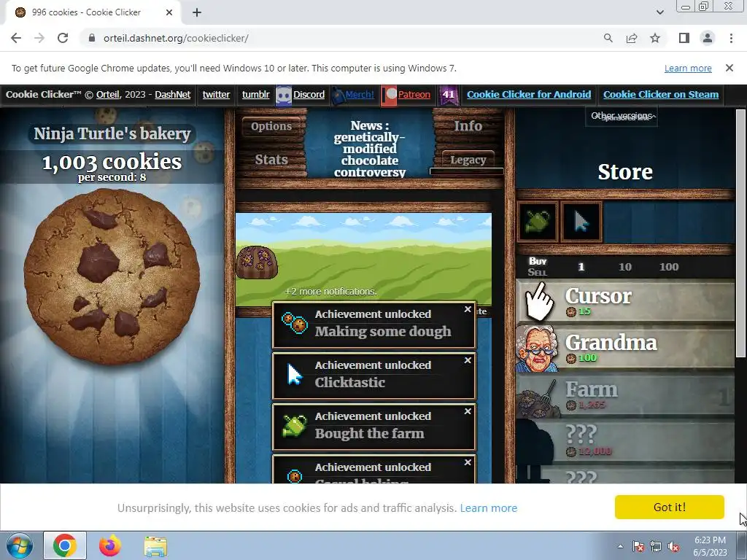Close the Cookie Clicker tab

point(169,12)
